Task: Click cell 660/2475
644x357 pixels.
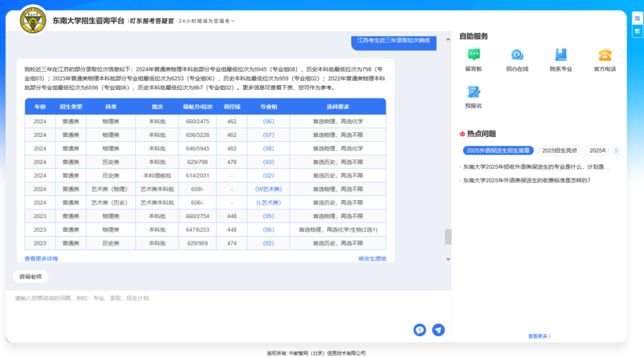Action: pos(197,122)
